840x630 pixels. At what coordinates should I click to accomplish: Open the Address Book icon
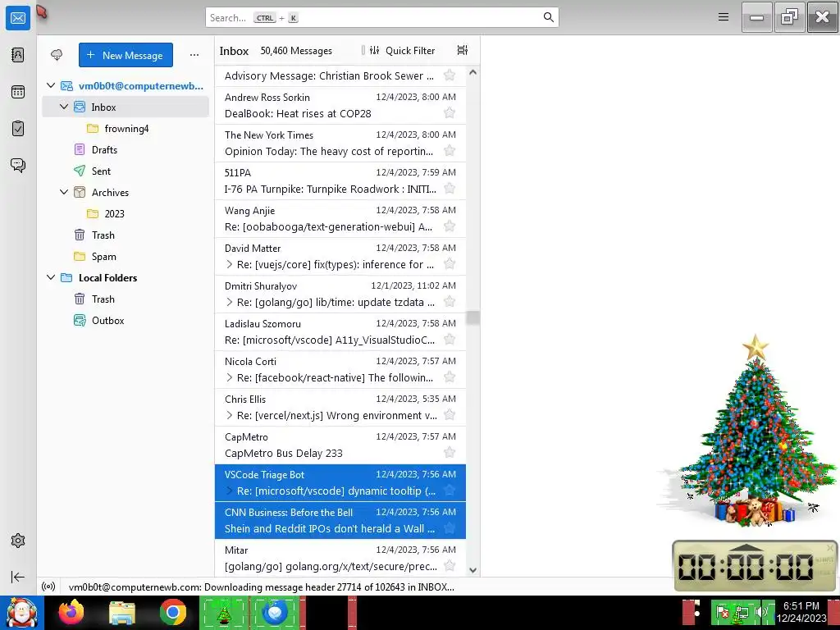pyautogui.click(x=18, y=55)
